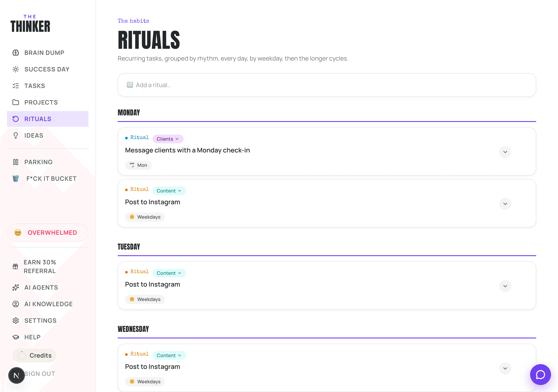Open the Content dropdown under Tuesday

pyautogui.click(x=169, y=273)
